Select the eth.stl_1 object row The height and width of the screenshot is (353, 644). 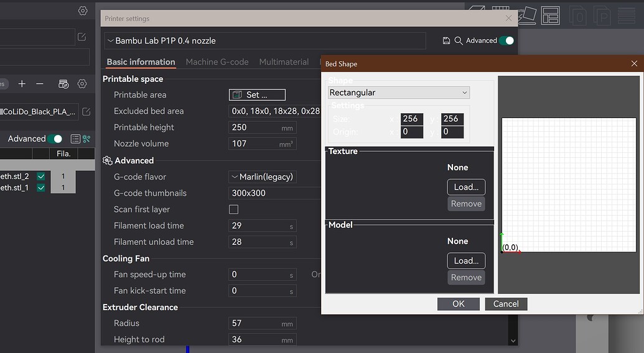click(x=38, y=188)
